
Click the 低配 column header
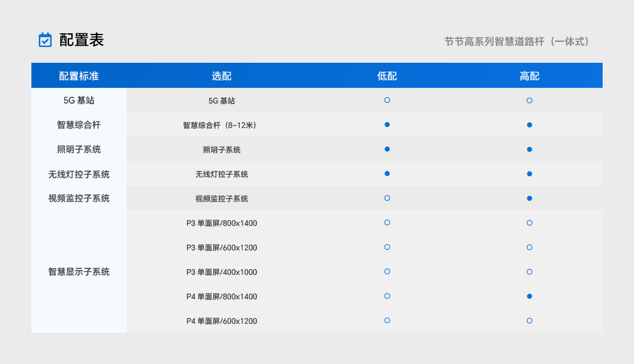tap(387, 76)
